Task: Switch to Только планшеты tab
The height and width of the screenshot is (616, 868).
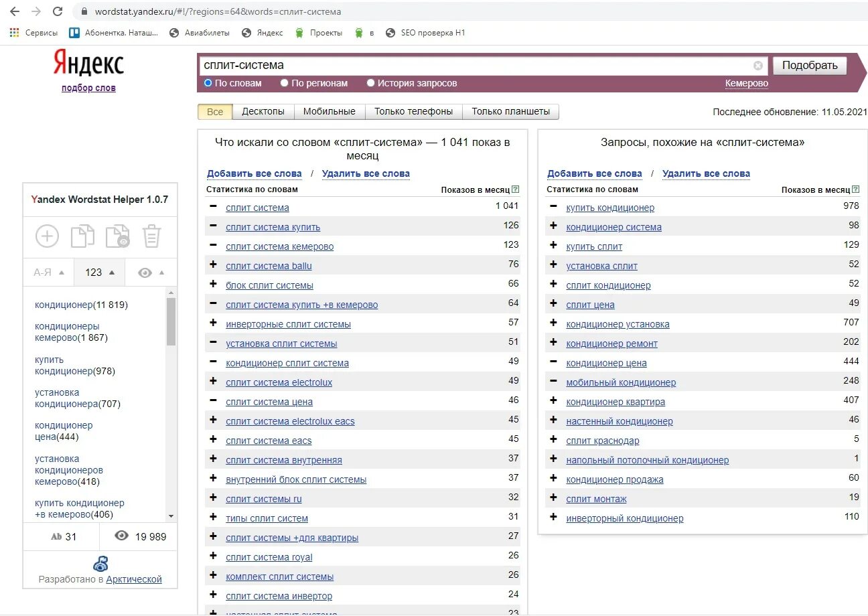Action: 510,112
